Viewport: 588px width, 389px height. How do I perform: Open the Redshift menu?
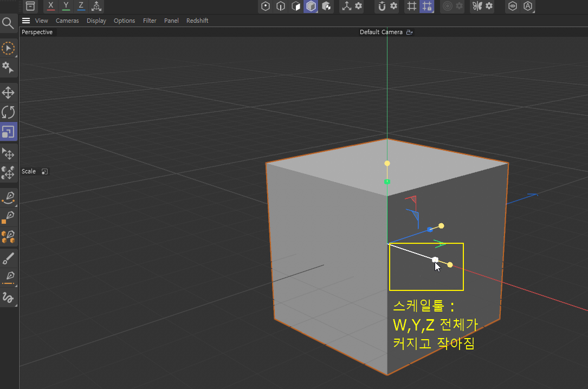pyautogui.click(x=197, y=21)
